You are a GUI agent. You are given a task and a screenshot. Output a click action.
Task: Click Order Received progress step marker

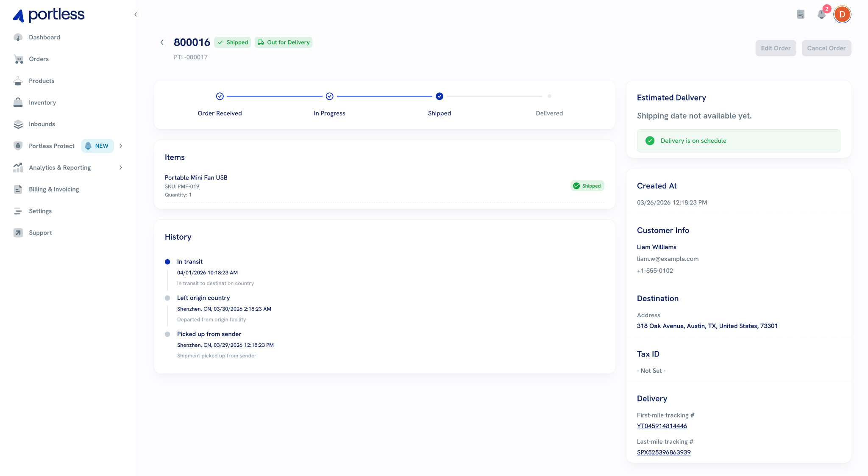pos(220,96)
